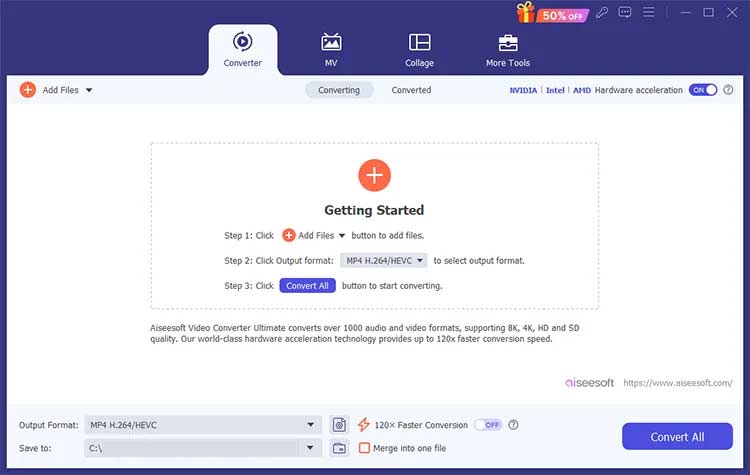Check Merge into one file

point(364,448)
